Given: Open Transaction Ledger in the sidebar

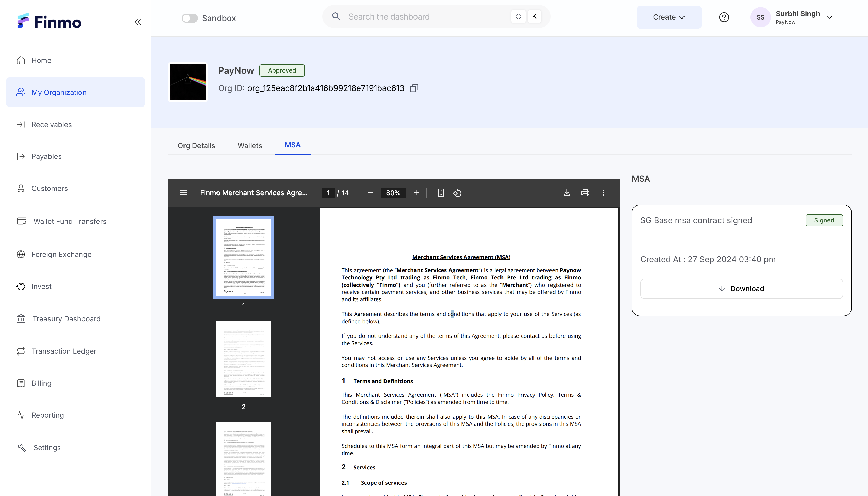Looking at the screenshot, I should point(75,351).
